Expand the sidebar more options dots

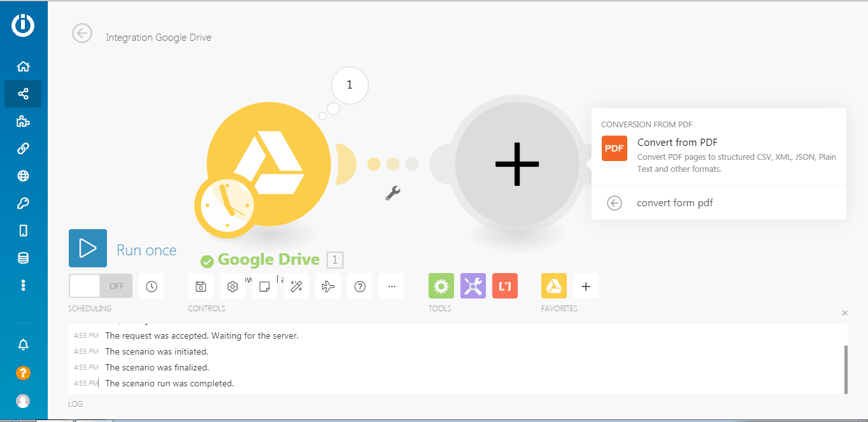24,285
